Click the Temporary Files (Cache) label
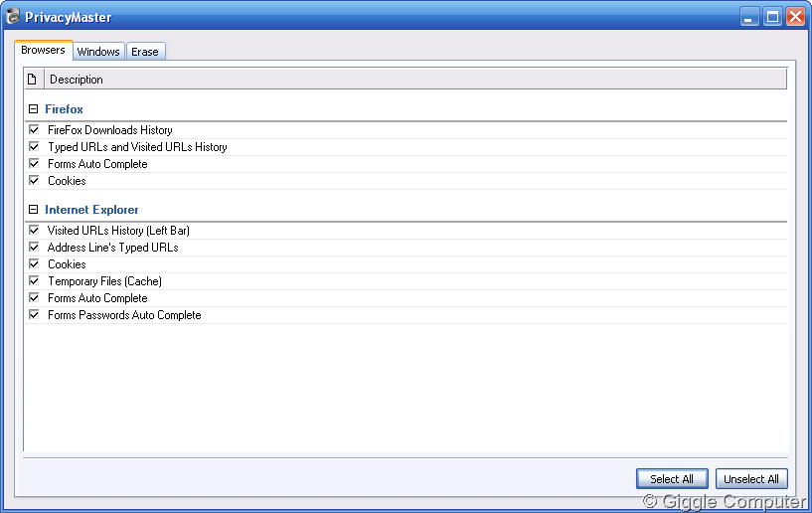Image resolution: width=812 pixels, height=513 pixels. (104, 280)
